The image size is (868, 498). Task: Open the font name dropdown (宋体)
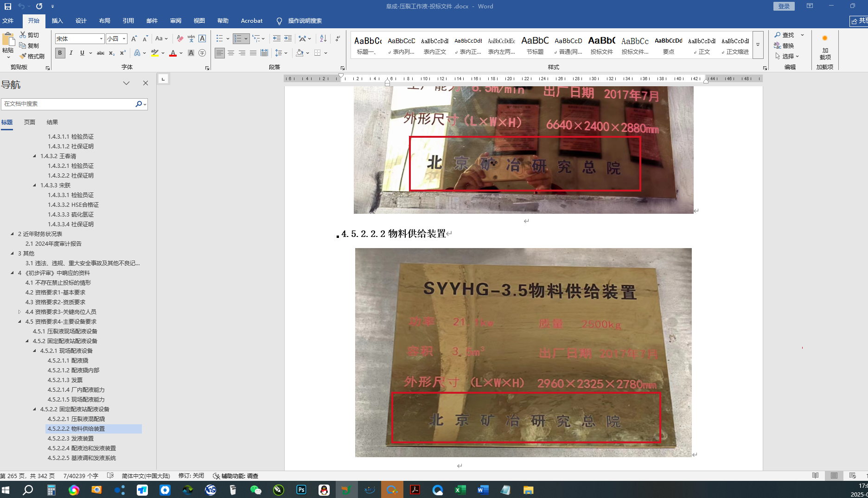click(101, 39)
